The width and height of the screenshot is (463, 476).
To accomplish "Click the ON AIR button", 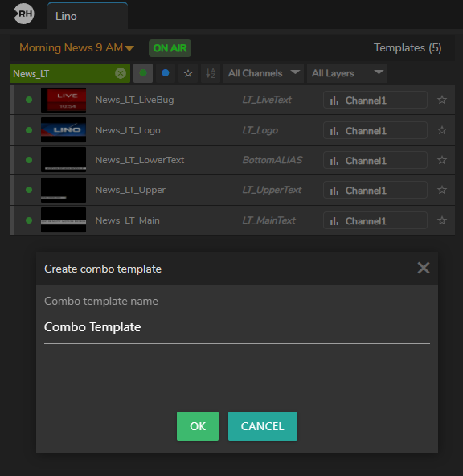I will (170, 48).
